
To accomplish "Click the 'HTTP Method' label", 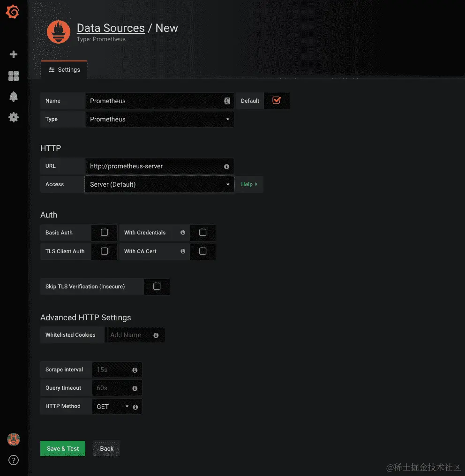I will [x=63, y=406].
